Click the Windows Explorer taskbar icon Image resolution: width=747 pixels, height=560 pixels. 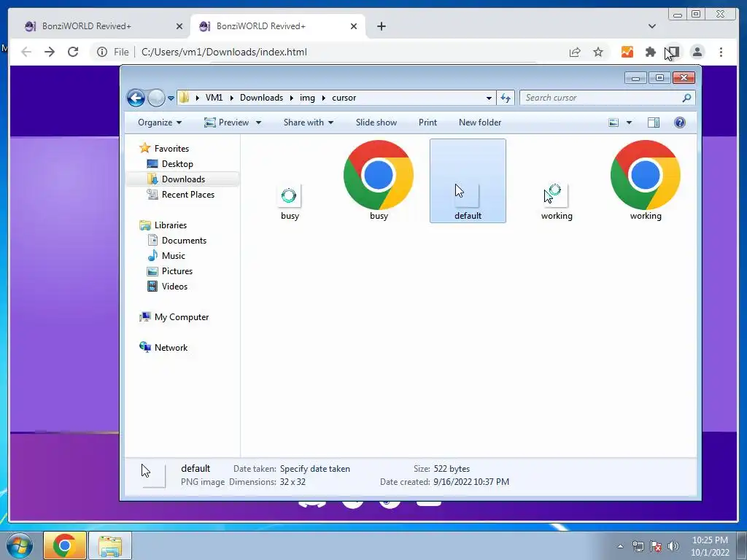point(110,545)
